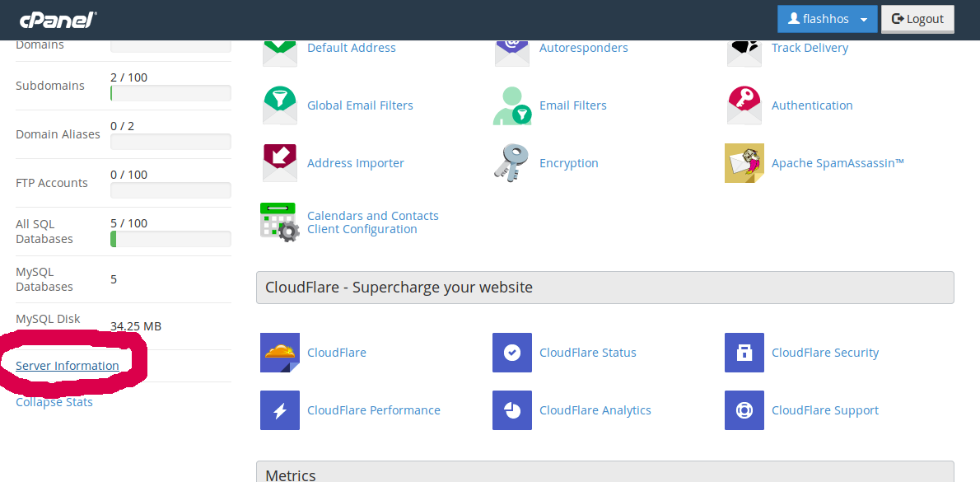The width and height of the screenshot is (980, 482).
Task: Open the Email Filters link
Action: (573, 105)
